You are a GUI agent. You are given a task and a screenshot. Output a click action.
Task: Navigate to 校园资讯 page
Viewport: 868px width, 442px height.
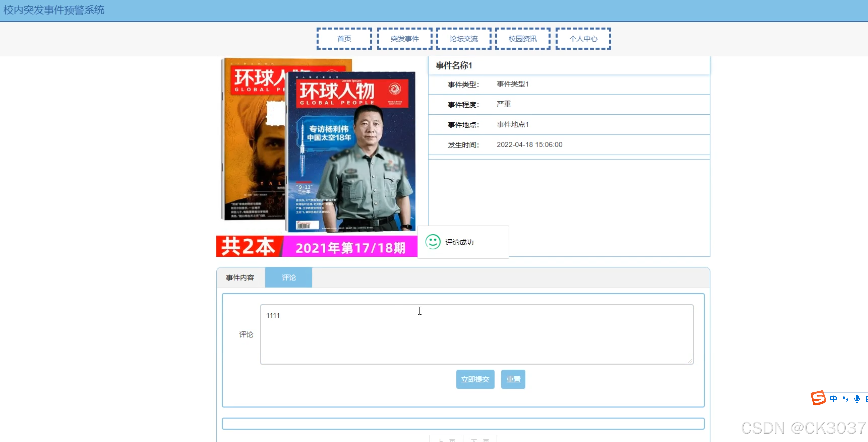pyautogui.click(x=522, y=39)
